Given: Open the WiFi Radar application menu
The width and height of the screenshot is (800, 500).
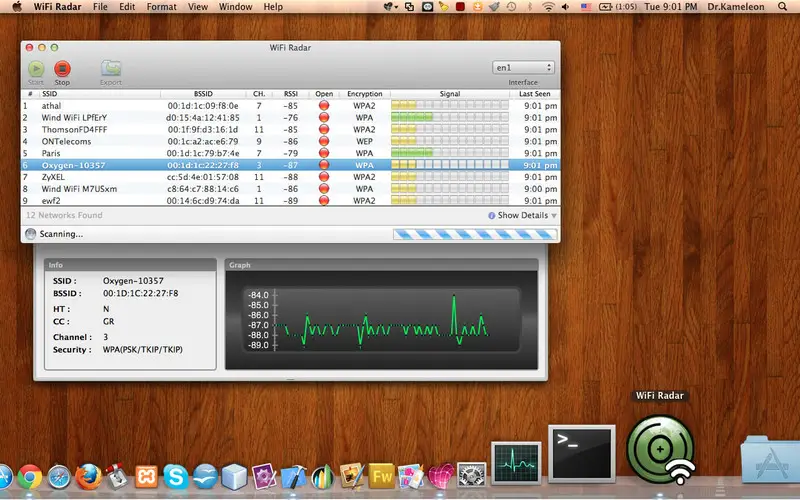Looking at the screenshot, I should click(57, 7).
